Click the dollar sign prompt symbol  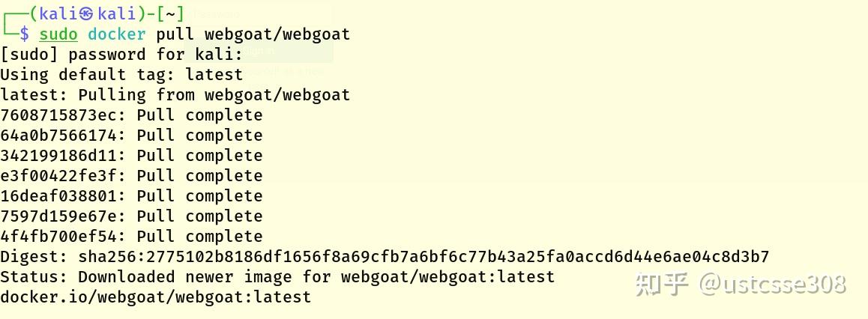25,34
